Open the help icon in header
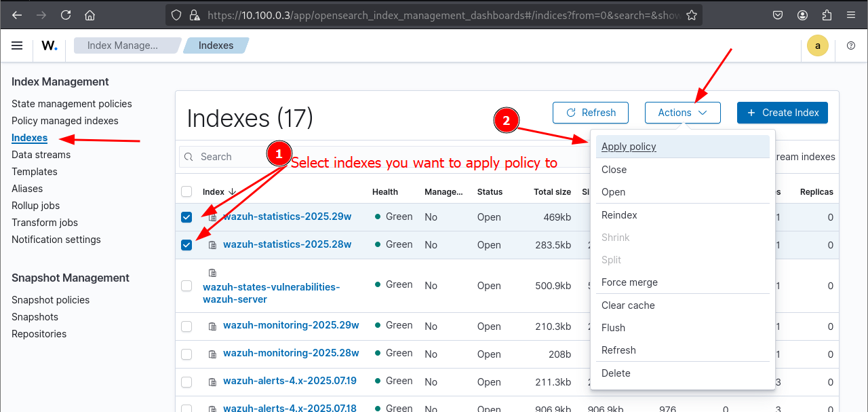This screenshot has width=868, height=412. 851,45
